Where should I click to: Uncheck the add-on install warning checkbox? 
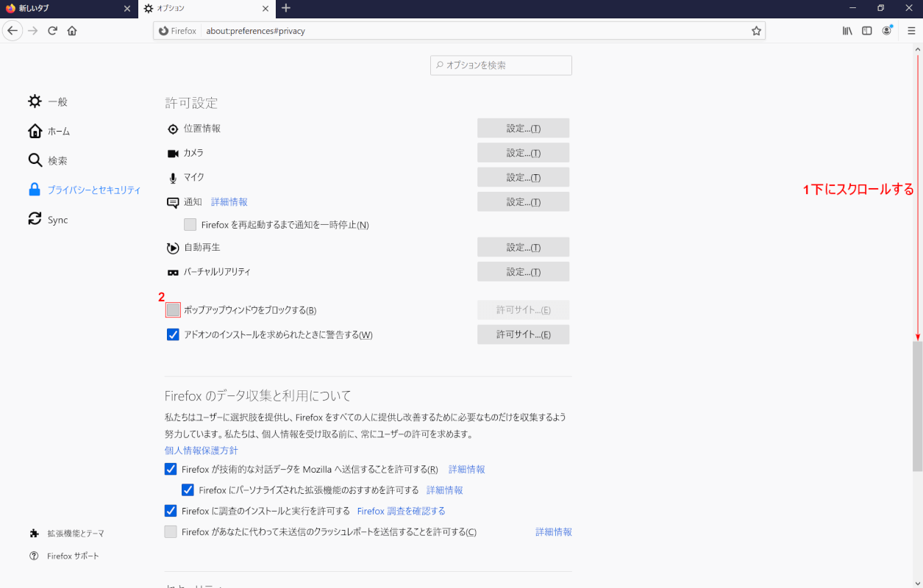[x=173, y=335]
